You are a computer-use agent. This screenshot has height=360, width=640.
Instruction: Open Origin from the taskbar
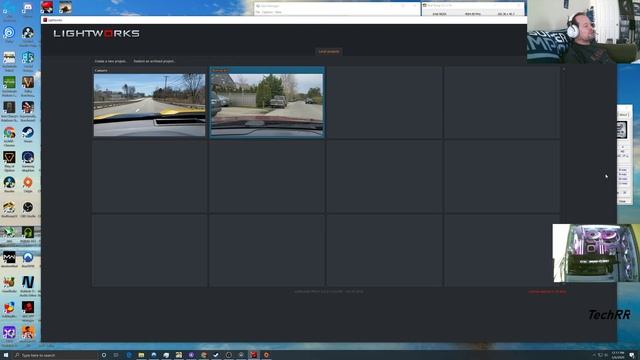click(x=266, y=355)
